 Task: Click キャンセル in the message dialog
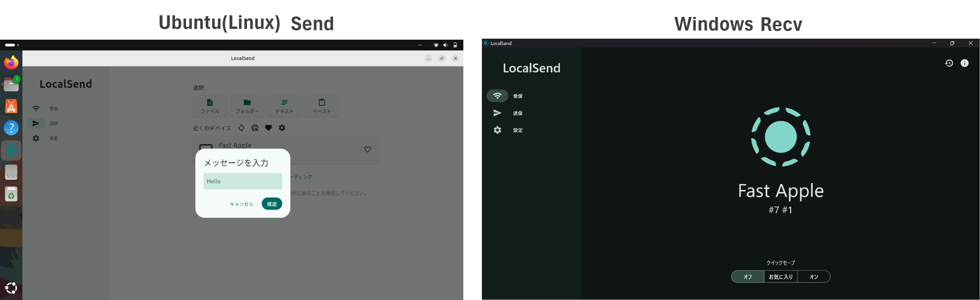241,204
